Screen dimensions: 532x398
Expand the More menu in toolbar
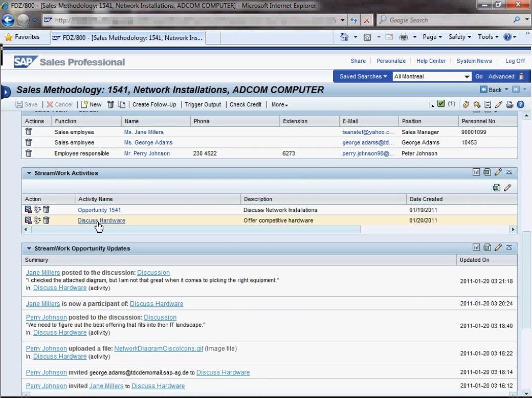pos(280,104)
